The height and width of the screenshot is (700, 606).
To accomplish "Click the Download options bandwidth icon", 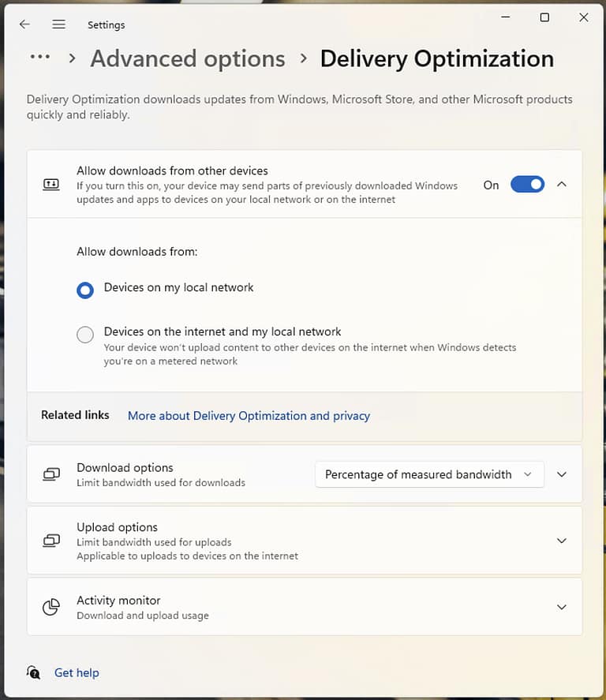I will coord(51,474).
